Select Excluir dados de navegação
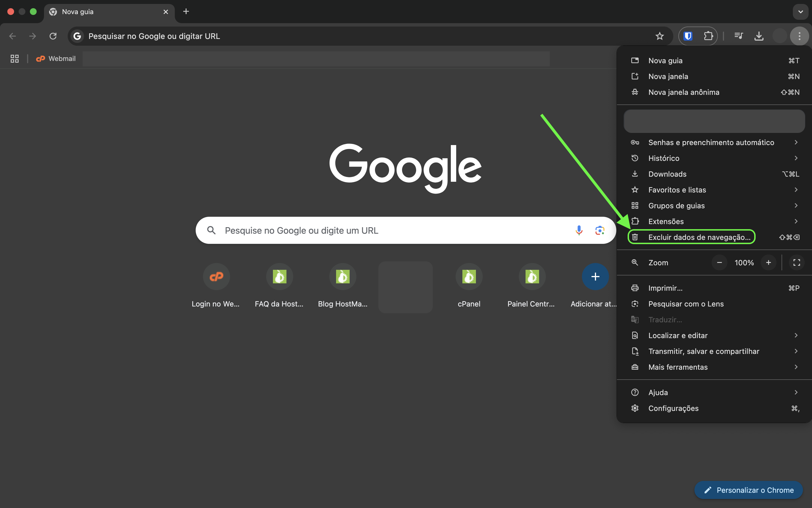Screen dimensions: 812x508 coord(714,237)
